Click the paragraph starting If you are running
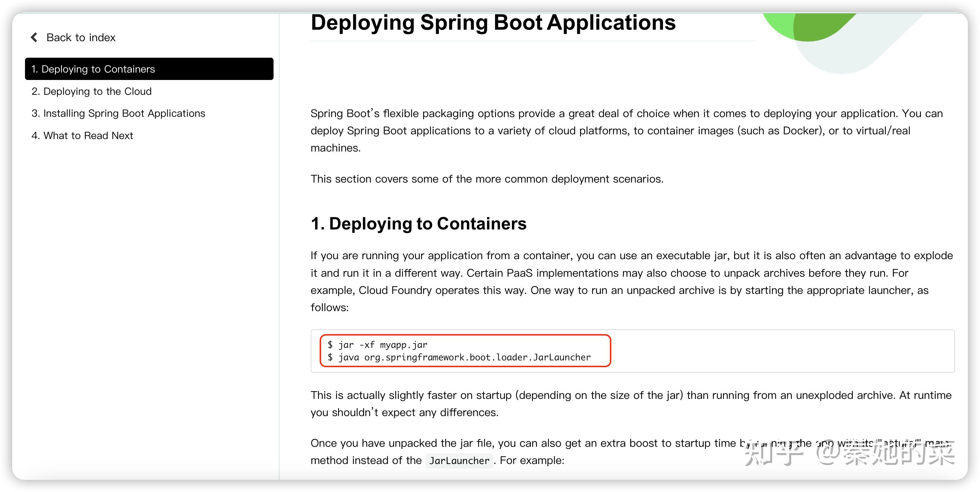The height and width of the screenshot is (492, 980). click(631, 281)
